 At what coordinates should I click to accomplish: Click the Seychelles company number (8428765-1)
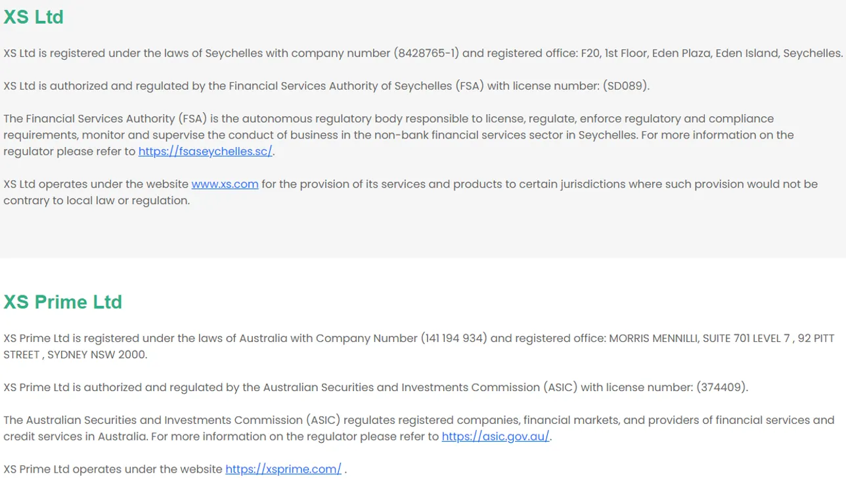[x=426, y=53]
